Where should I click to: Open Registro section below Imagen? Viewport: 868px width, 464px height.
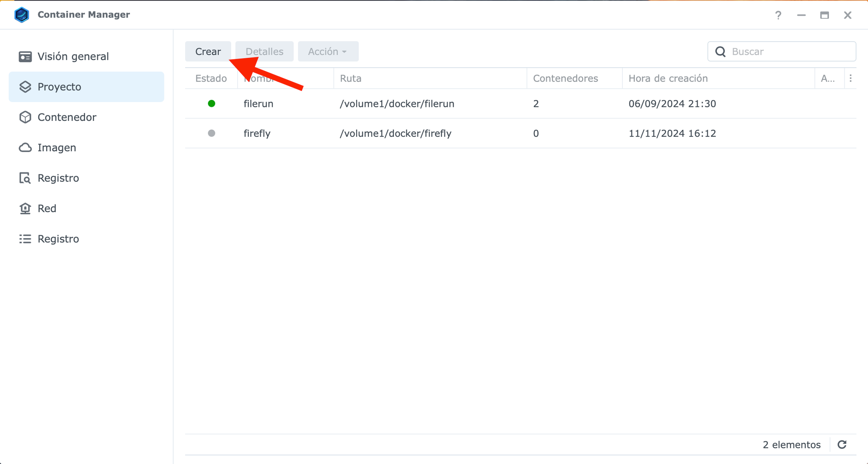[86, 178]
